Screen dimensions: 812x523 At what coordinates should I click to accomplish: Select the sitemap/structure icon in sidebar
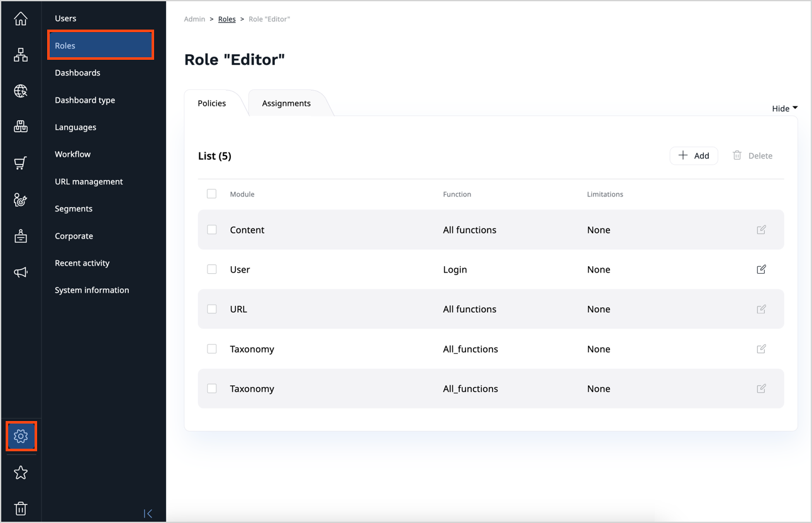tap(21, 55)
